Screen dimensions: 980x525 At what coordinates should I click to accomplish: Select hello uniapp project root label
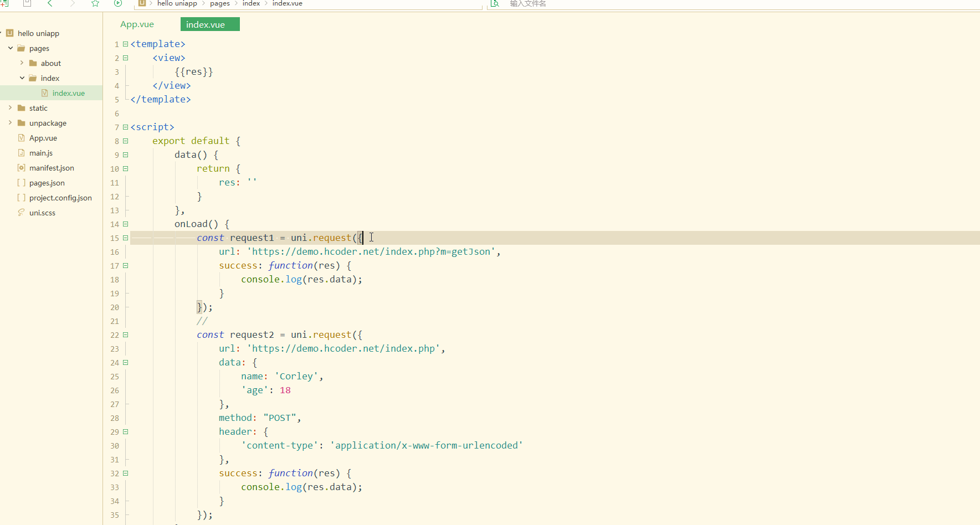38,33
